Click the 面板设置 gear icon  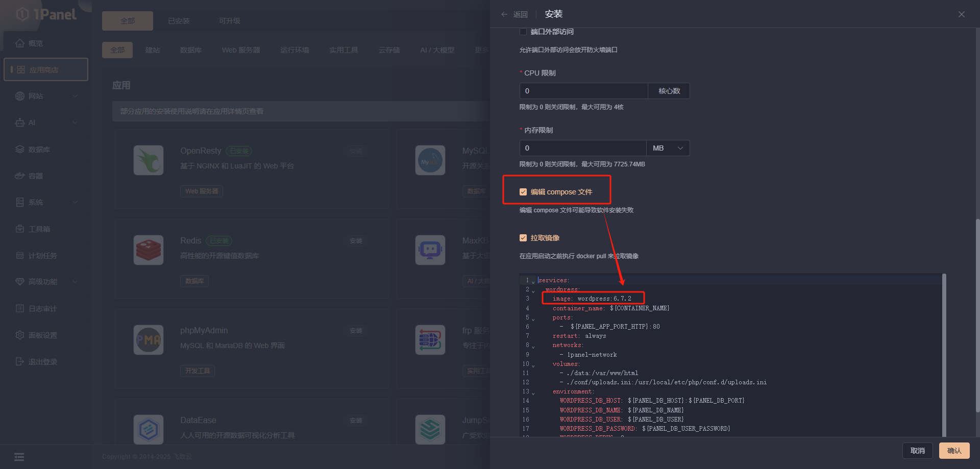[x=20, y=335]
